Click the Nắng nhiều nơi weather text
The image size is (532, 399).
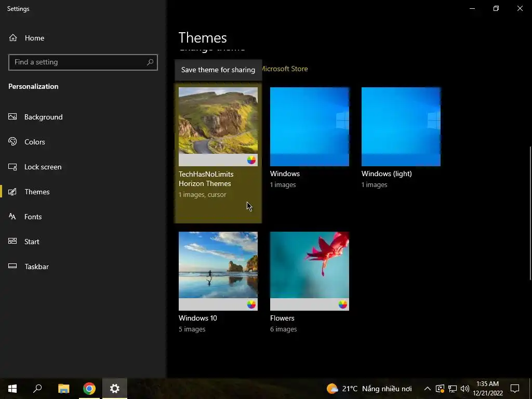387,389
